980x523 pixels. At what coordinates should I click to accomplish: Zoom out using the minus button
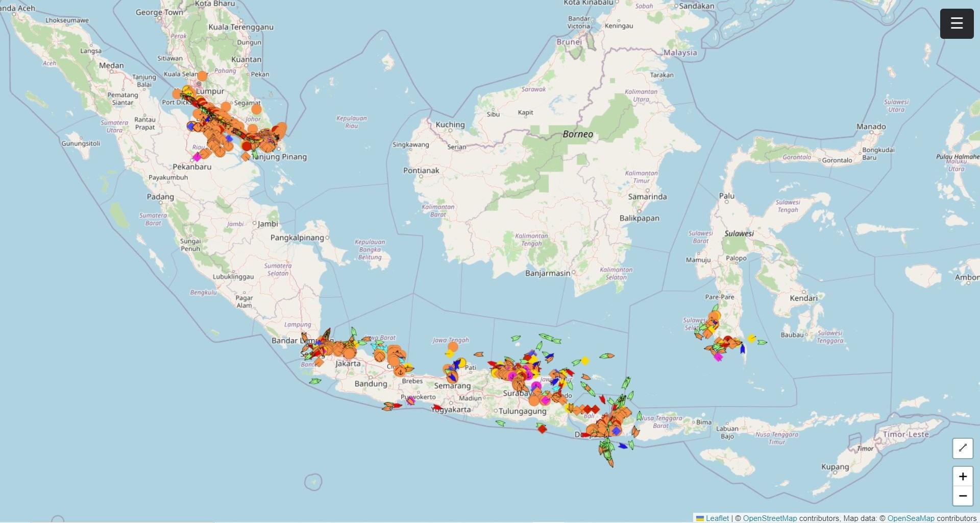[x=963, y=496]
